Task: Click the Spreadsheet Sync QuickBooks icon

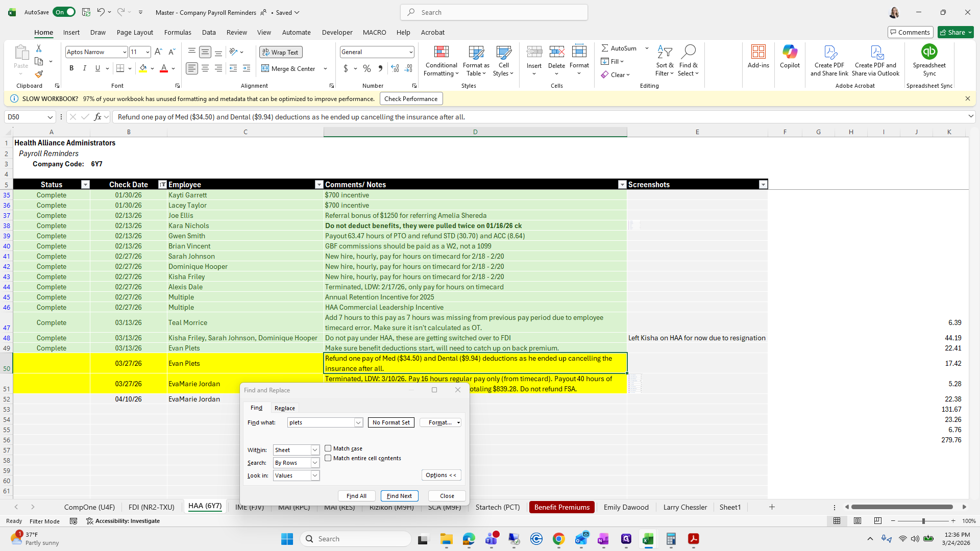Action: [929, 53]
